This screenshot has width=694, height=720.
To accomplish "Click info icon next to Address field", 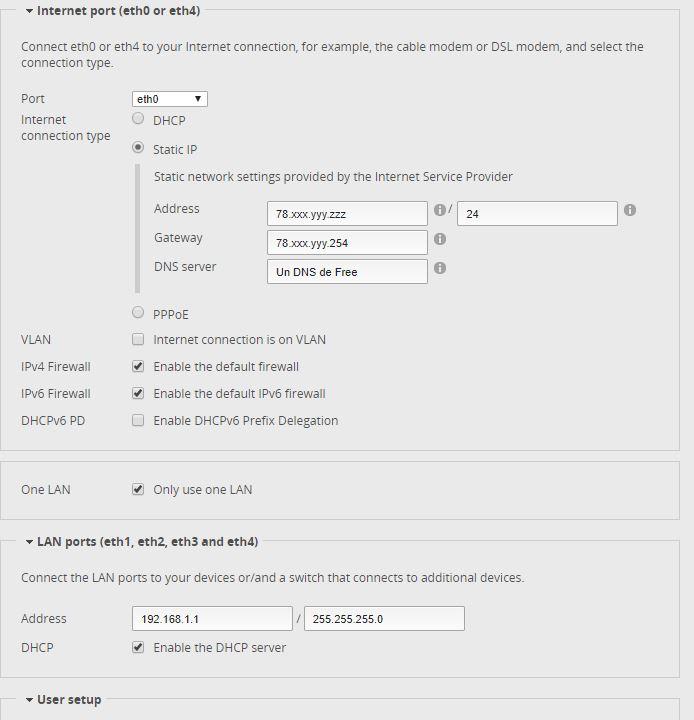I will [x=439, y=211].
